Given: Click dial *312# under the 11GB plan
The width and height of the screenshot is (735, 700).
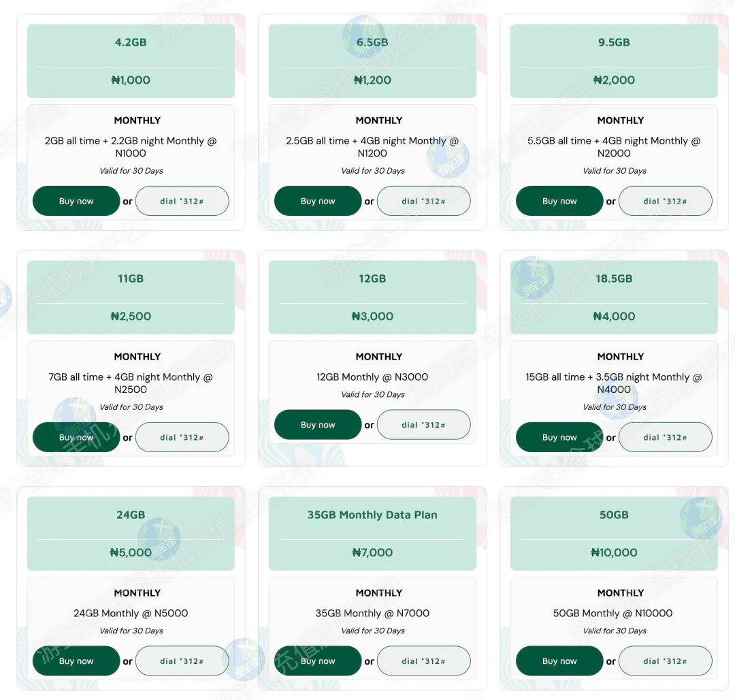Looking at the screenshot, I should tap(182, 437).
